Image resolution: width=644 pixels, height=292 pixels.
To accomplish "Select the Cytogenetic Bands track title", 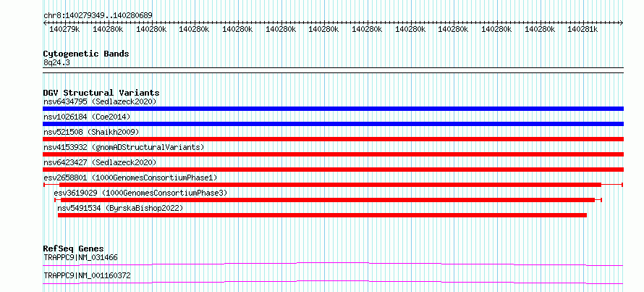I will coord(86,54).
